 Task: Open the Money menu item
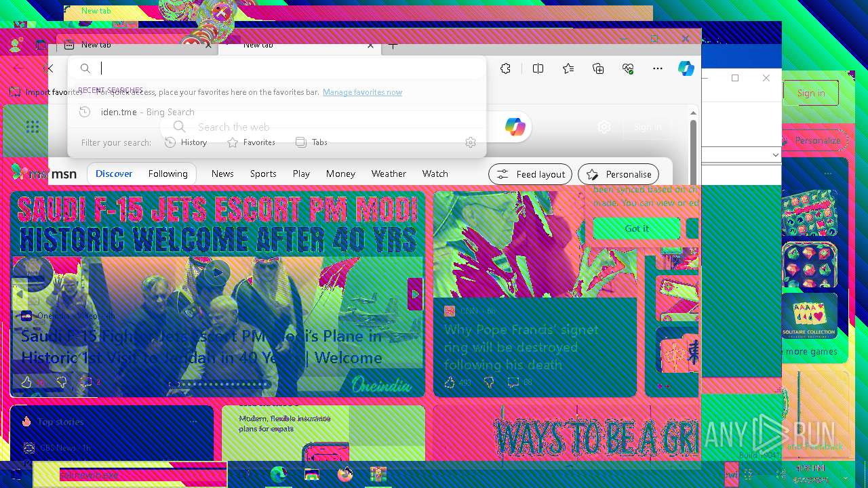[x=340, y=174]
